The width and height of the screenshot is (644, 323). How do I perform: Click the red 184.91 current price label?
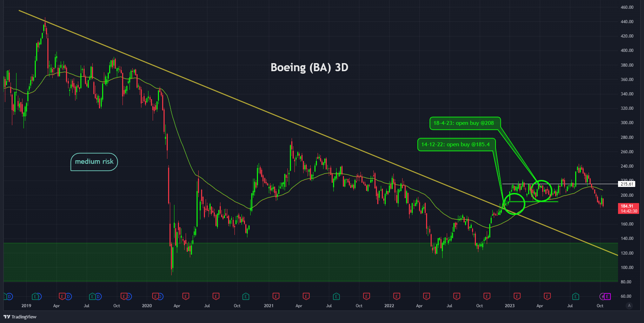628,209
